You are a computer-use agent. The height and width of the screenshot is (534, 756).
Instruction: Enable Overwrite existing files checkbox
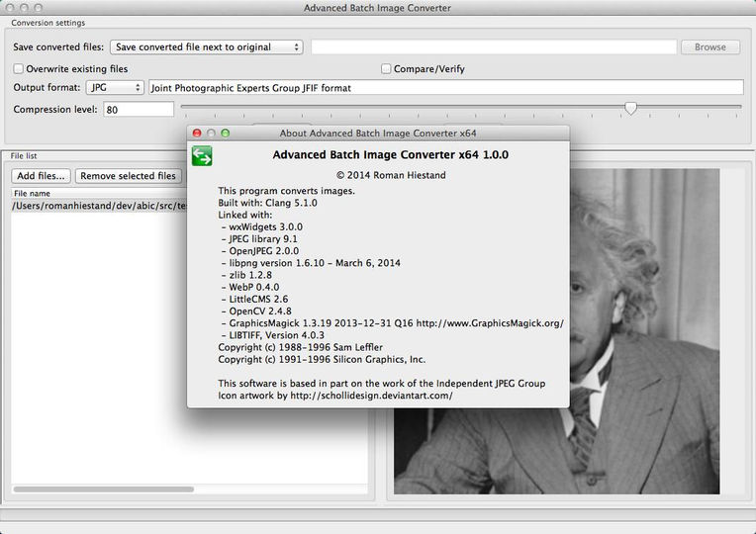coord(19,69)
